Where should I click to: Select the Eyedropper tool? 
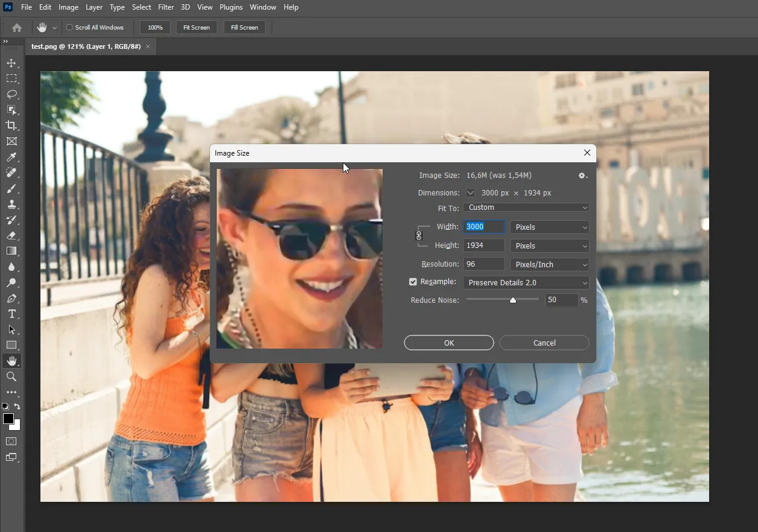12,157
